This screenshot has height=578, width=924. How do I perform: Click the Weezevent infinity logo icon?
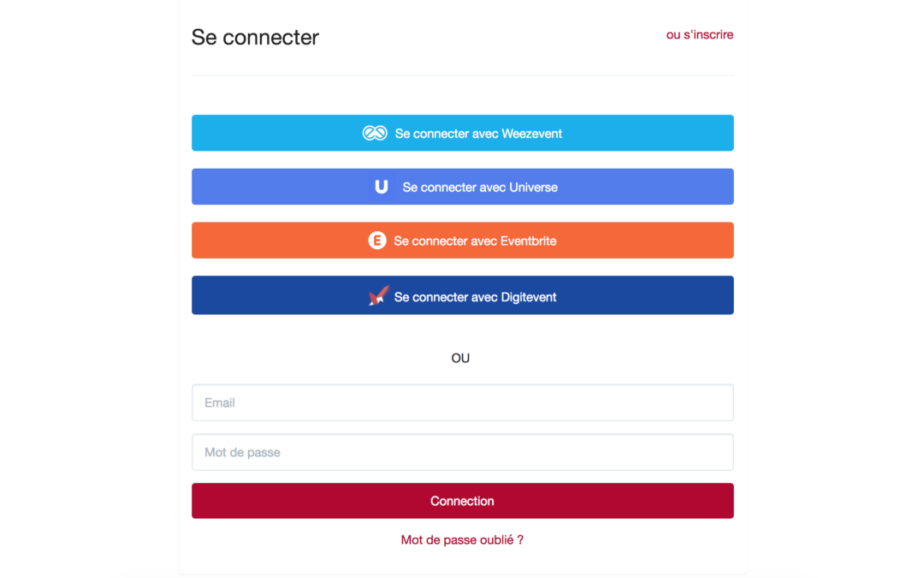[x=375, y=134]
